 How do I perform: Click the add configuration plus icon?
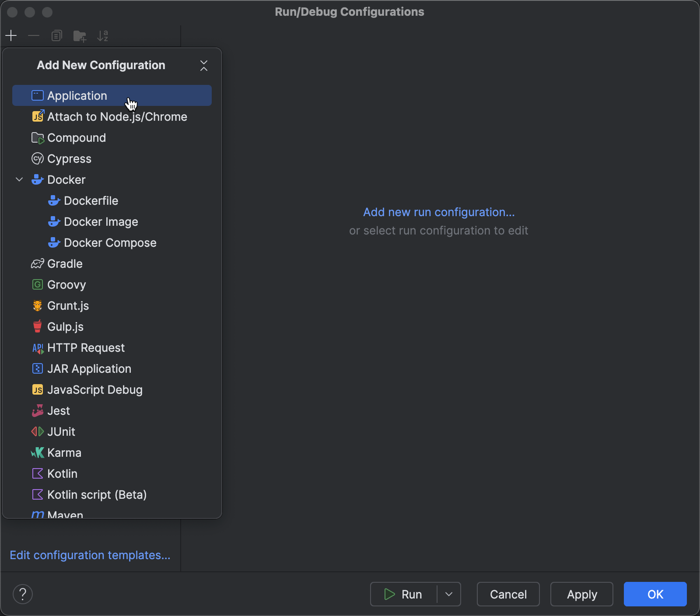pyautogui.click(x=11, y=35)
